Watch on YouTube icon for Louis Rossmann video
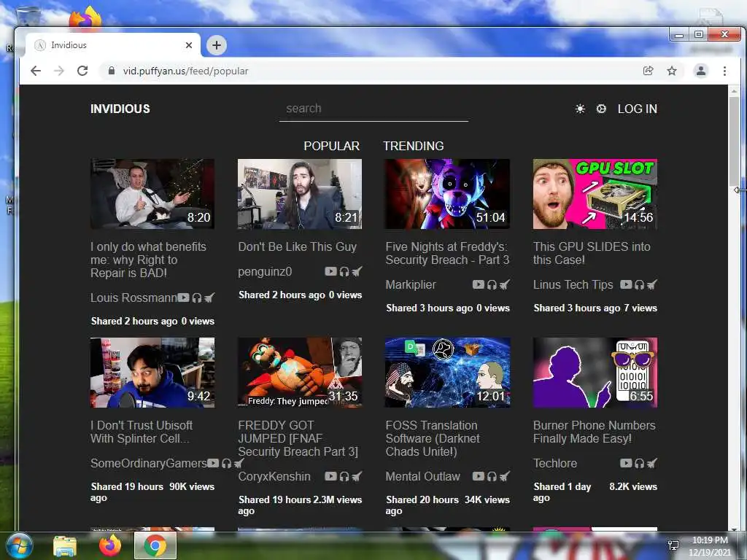The width and height of the screenshot is (747, 560). click(183, 297)
